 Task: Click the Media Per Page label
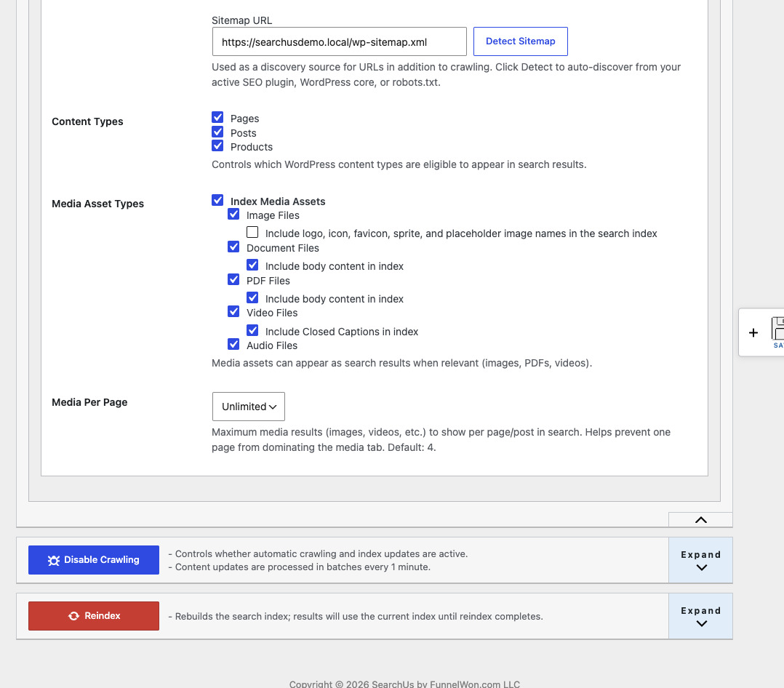(89, 402)
